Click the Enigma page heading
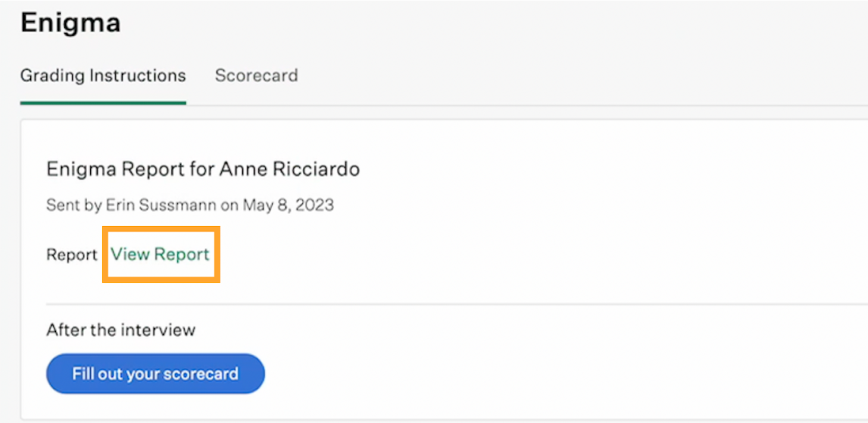The width and height of the screenshot is (868, 423). (x=70, y=23)
